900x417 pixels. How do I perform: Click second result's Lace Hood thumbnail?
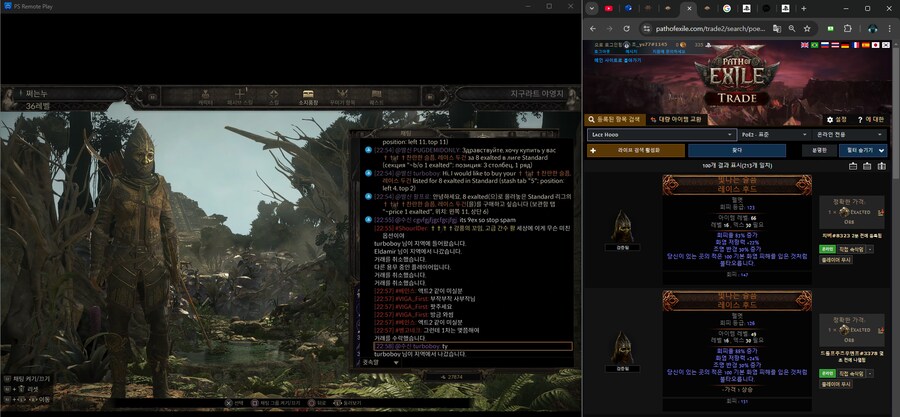623,348
